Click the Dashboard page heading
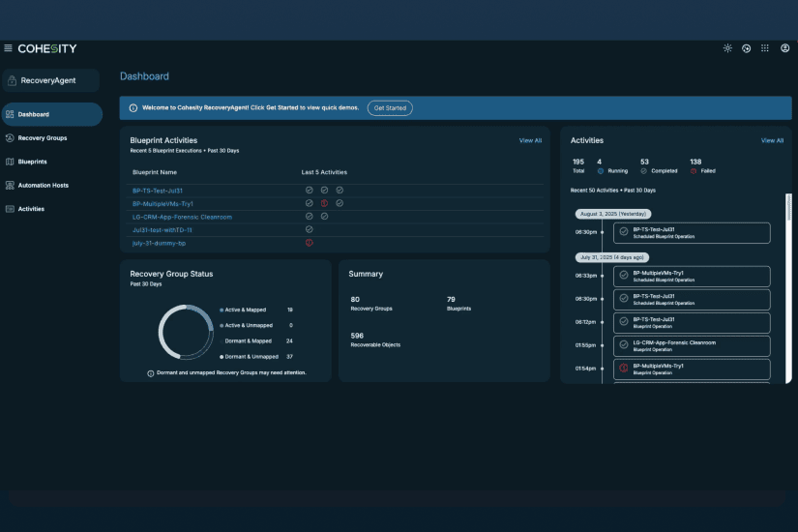Viewport: 798px width, 532px height. [x=144, y=76]
